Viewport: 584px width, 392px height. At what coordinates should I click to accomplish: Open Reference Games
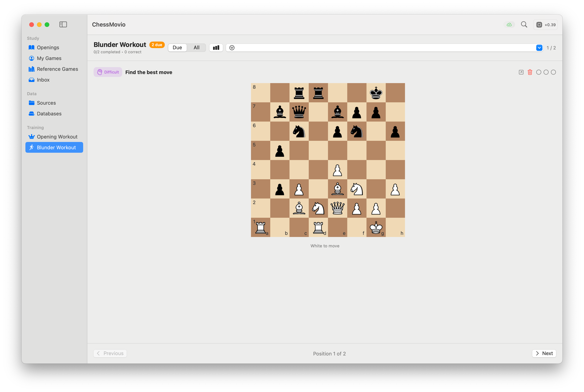tap(57, 69)
